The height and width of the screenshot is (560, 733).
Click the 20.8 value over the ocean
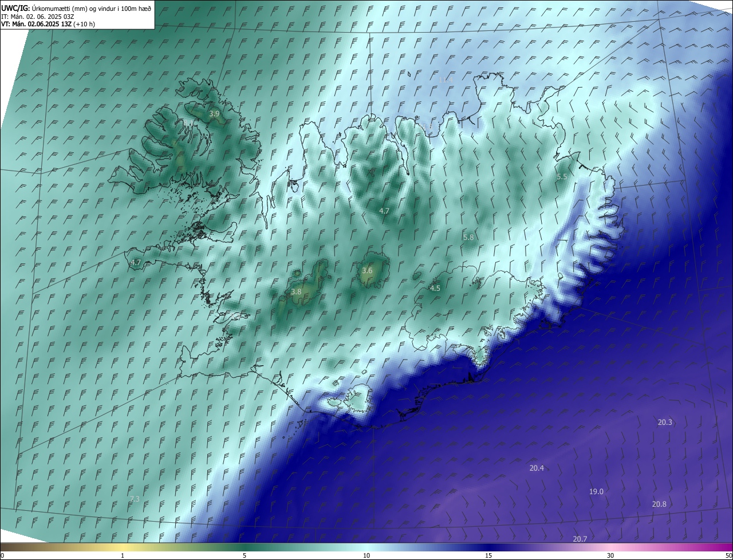(659, 504)
